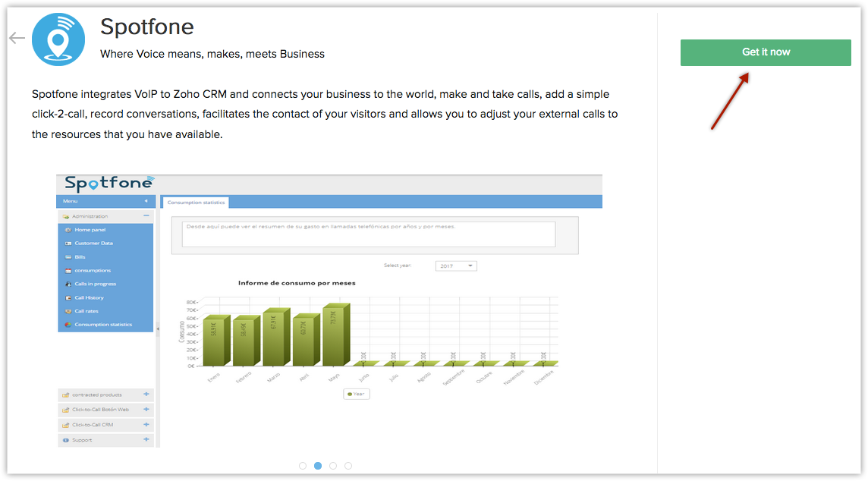Screen dimensions: 868x481
Task: Collapse the Administration section
Action: 146,216
